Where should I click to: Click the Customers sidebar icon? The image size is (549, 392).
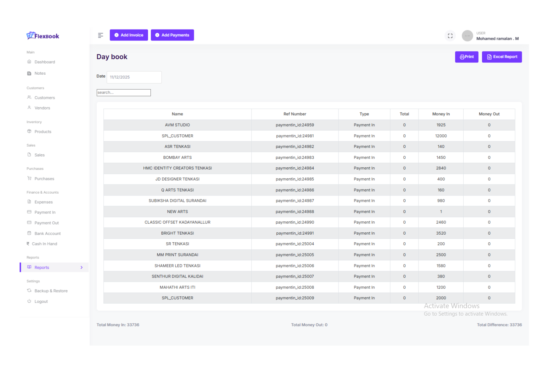(29, 98)
